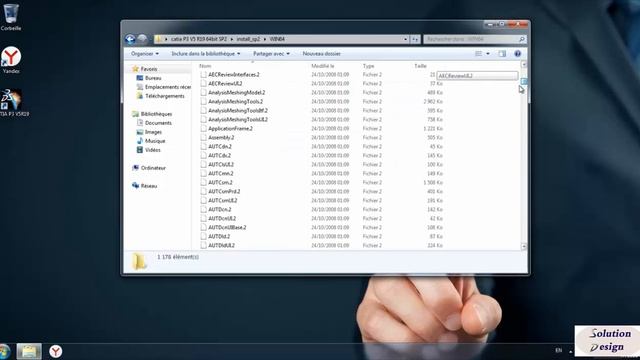640x360 pixels.
Task: Open the Partager avec dropdown
Action: click(x=271, y=53)
